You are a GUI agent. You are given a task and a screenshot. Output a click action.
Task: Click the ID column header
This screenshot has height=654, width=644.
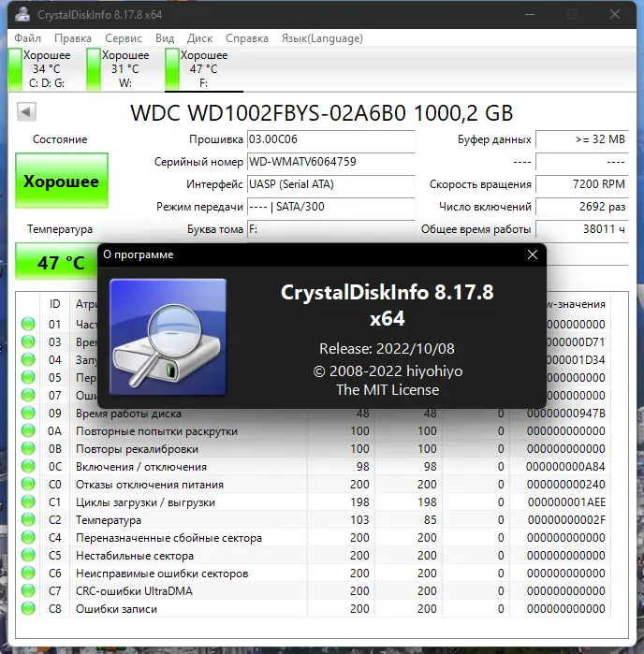pos(54,304)
